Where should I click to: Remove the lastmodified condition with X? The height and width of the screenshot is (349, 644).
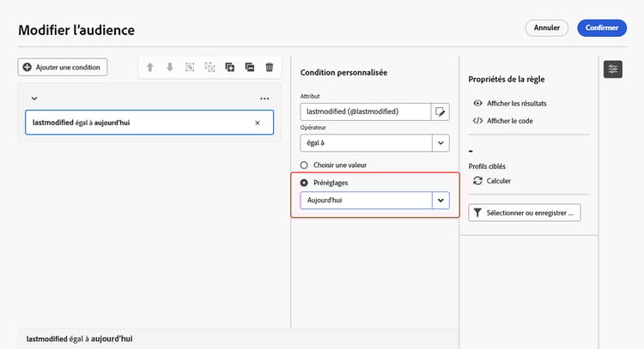click(x=258, y=123)
